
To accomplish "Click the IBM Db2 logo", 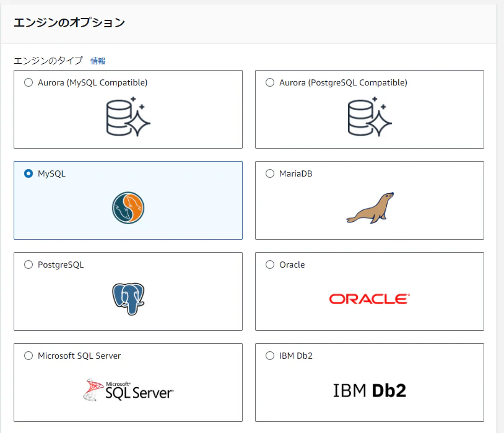I will [x=370, y=390].
